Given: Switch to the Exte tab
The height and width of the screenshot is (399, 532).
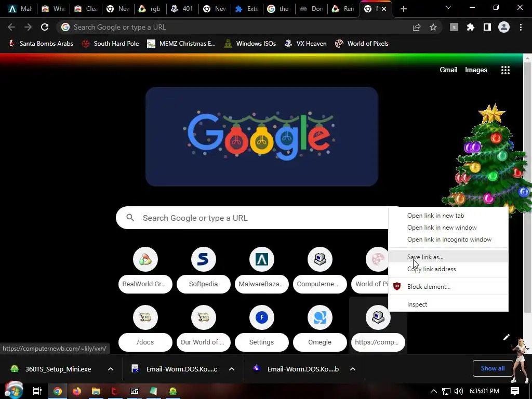Looking at the screenshot, I should (x=247, y=9).
